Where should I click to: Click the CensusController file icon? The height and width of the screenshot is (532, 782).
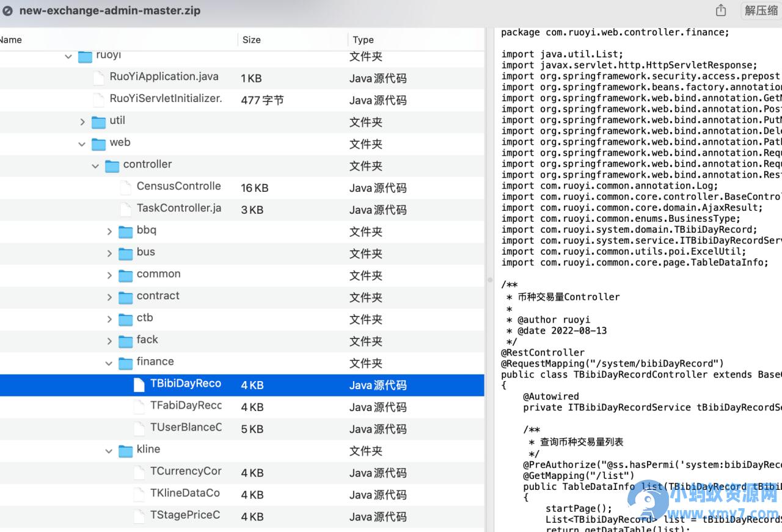[125, 188]
